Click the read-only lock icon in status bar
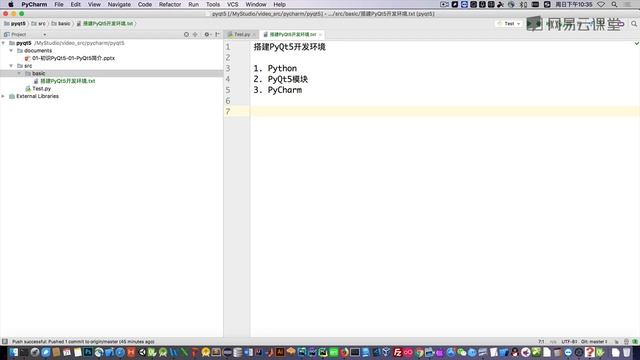Image resolution: width=640 pixels, height=360 pixels. 617,342
